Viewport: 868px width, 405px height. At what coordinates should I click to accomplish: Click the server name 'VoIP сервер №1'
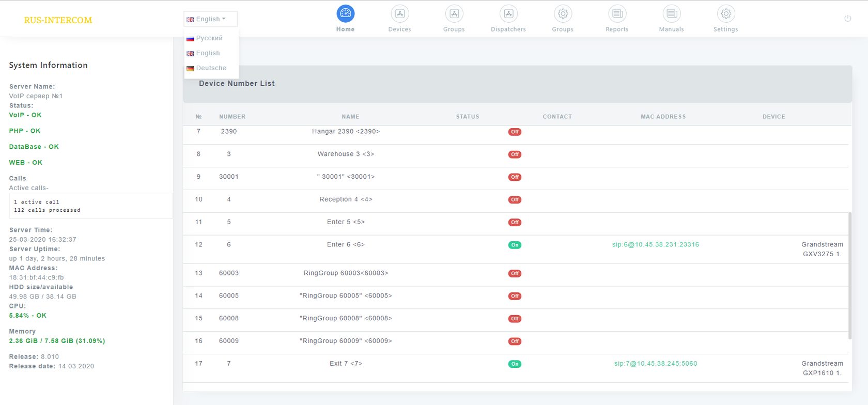point(36,96)
